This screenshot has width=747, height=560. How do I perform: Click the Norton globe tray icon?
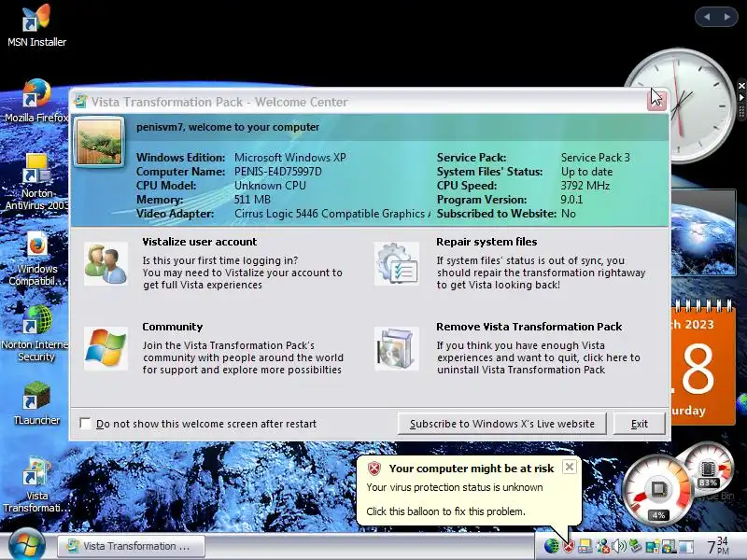tap(551, 546)
